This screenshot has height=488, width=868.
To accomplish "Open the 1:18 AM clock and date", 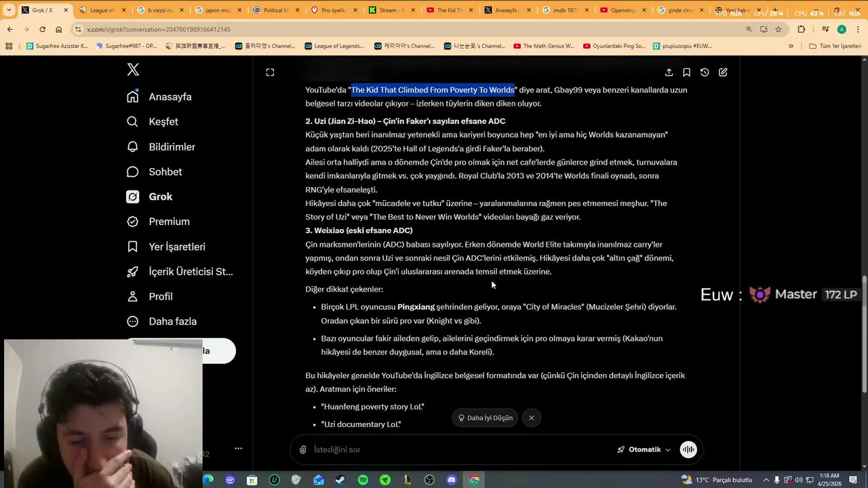I will 828,480.
